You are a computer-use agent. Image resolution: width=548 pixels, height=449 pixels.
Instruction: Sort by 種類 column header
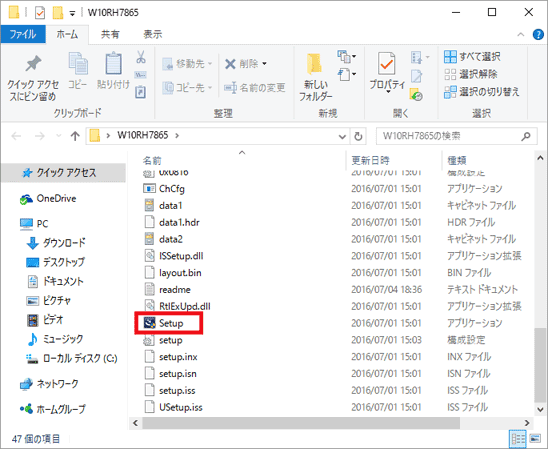(x=457, y=161)
